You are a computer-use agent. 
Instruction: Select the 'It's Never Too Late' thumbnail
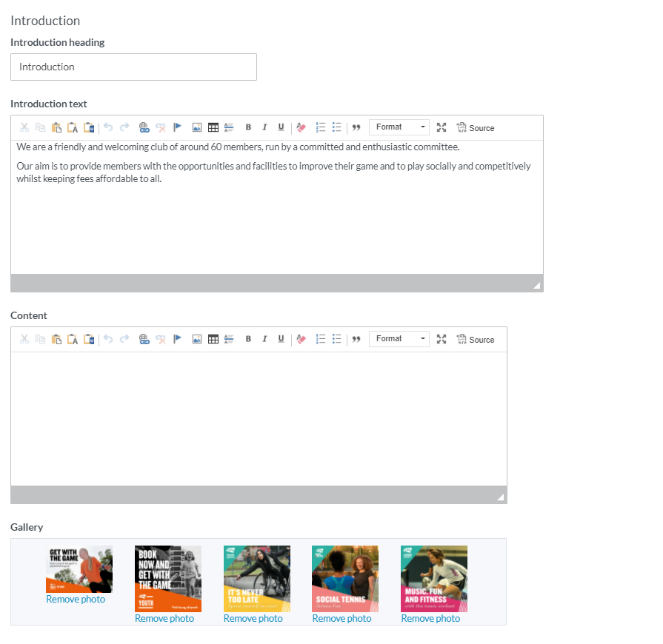(256, 579)
